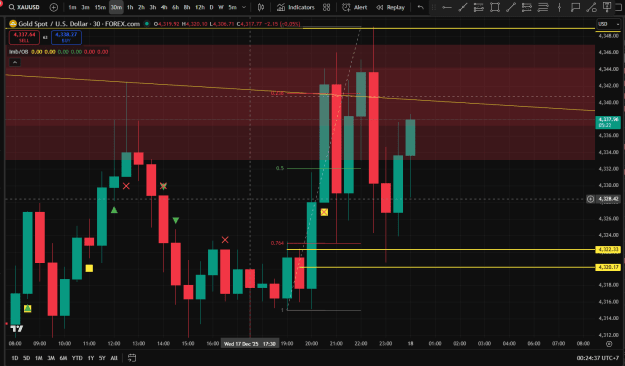This screenshot has width=625, height=366.
Task: Click the TradingView logo on chart
Action: click(17, 329)
